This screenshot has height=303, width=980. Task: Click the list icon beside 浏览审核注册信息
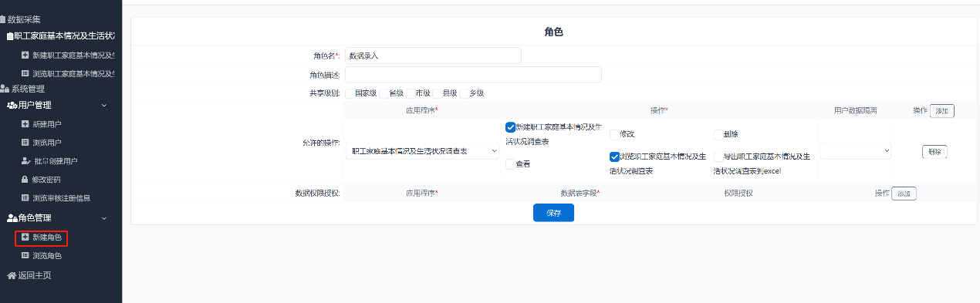pyautogui.click(x=25, y=198)
